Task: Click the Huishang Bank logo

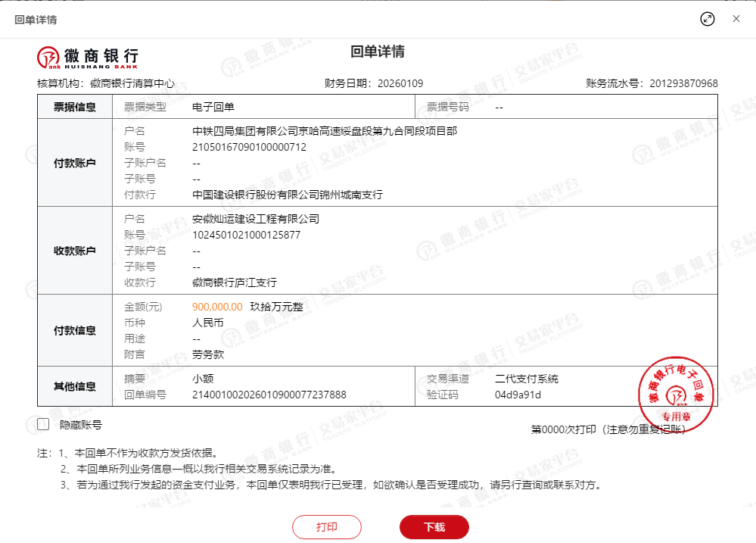Action: (x=88, y=57)
